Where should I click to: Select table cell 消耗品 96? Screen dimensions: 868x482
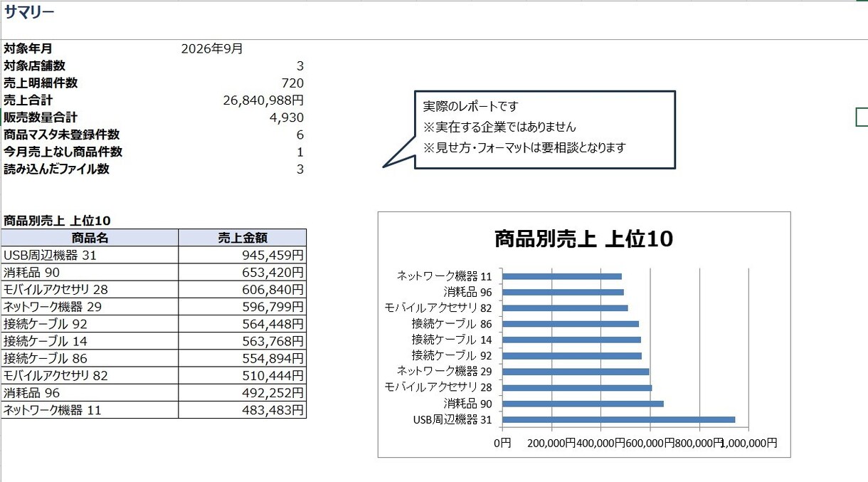[90, 392]
